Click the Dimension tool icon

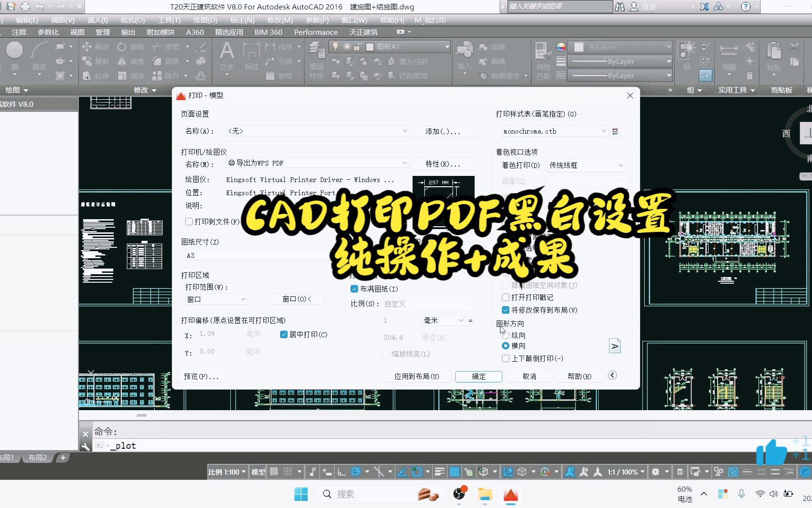(x=251, y=51)
